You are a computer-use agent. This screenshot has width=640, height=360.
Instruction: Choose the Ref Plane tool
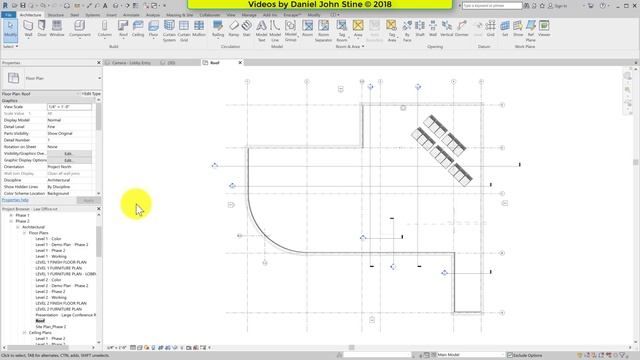tap(531, 31)
